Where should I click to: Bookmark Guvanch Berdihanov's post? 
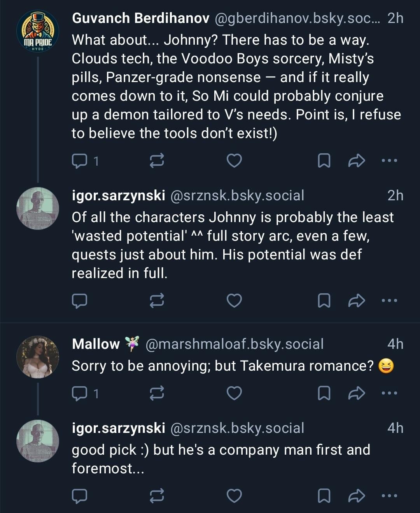click(x=324, y=160)
